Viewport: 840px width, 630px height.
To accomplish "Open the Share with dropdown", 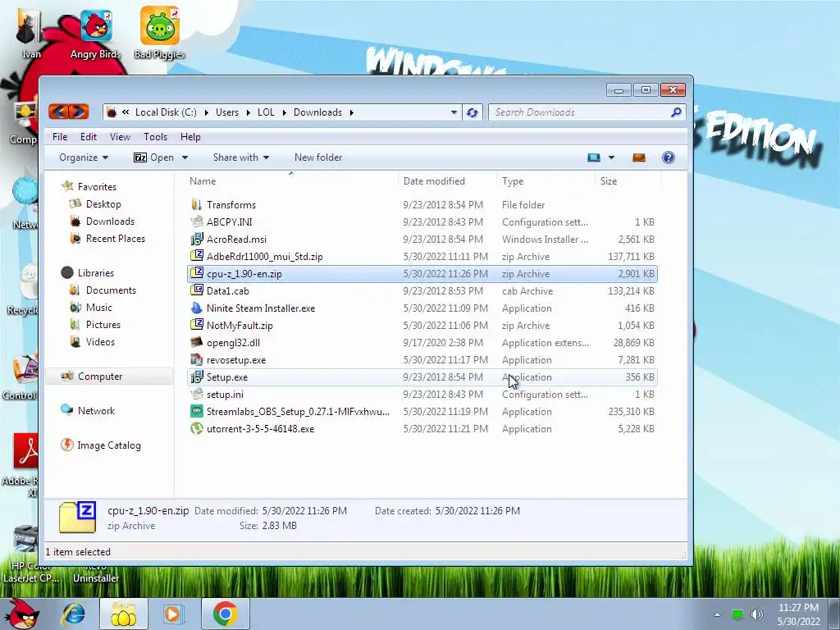I will pos(241,157).
